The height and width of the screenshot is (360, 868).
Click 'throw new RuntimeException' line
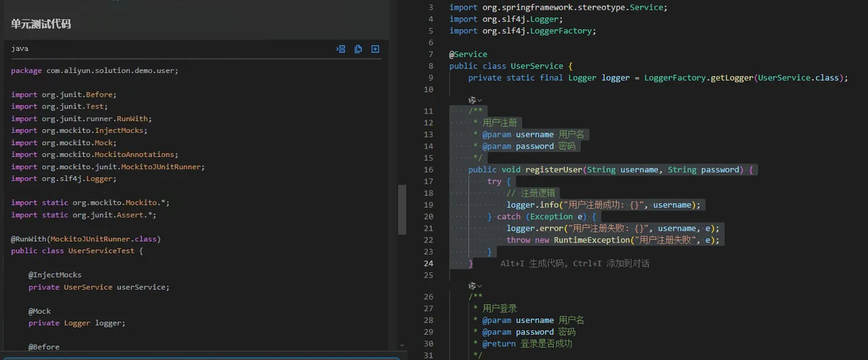click(x=613, y=240)
